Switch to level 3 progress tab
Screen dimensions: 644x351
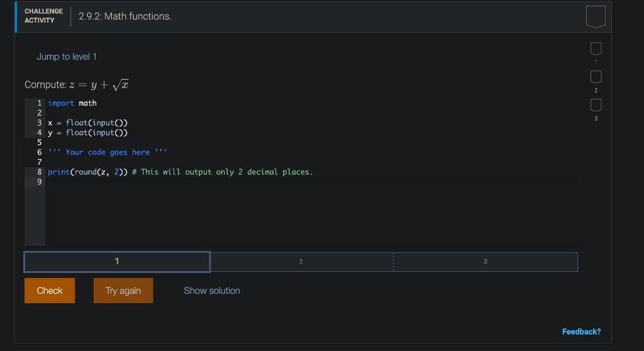[486, 262]
